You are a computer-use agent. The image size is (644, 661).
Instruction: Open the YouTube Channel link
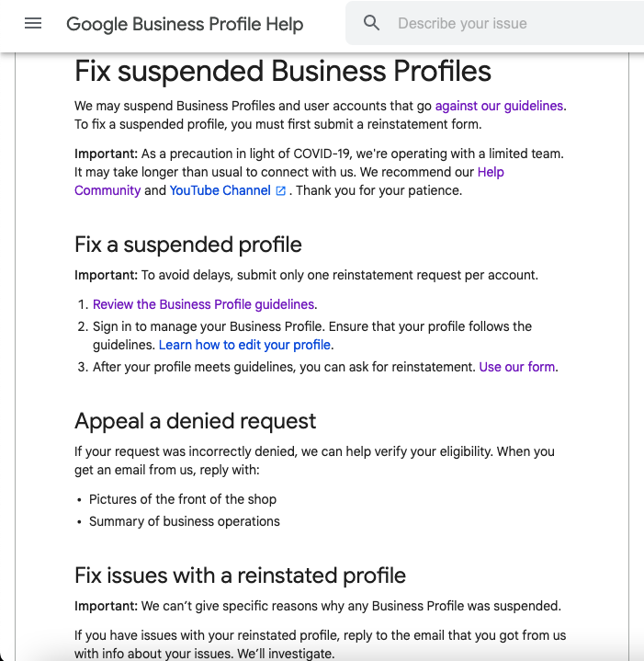pos(220,190)
